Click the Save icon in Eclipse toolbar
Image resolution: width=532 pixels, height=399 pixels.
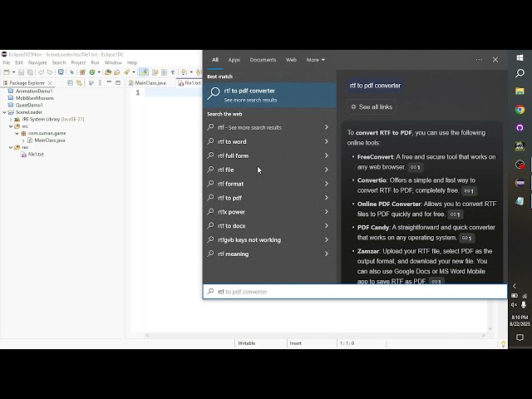[21, 72]
